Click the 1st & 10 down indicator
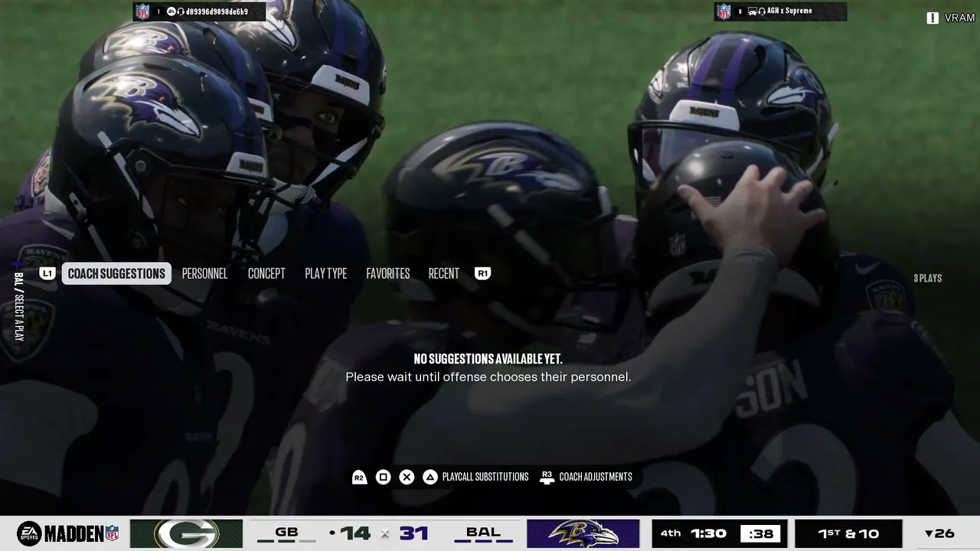 [848, 533]
